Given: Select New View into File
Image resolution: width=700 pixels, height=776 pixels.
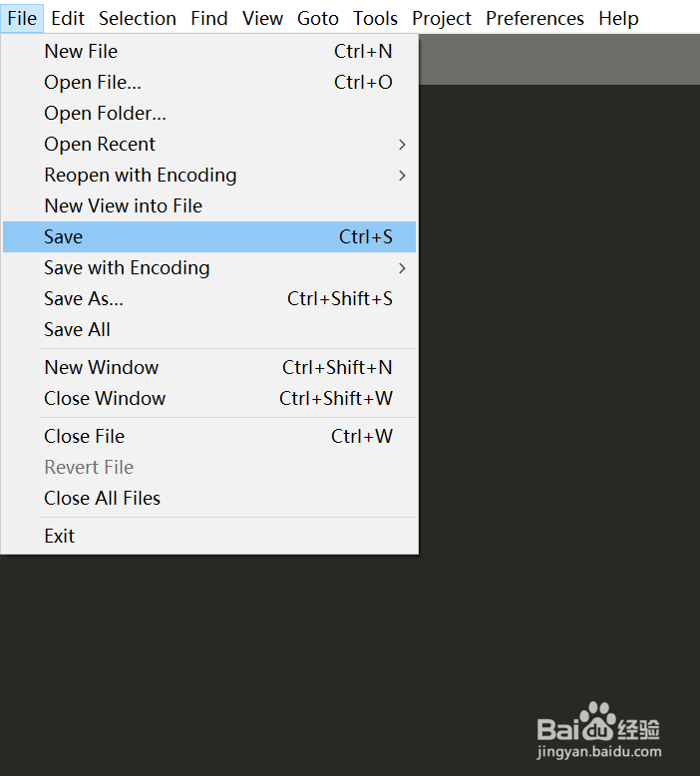Looking at the screenshot, I should (123, 206).
